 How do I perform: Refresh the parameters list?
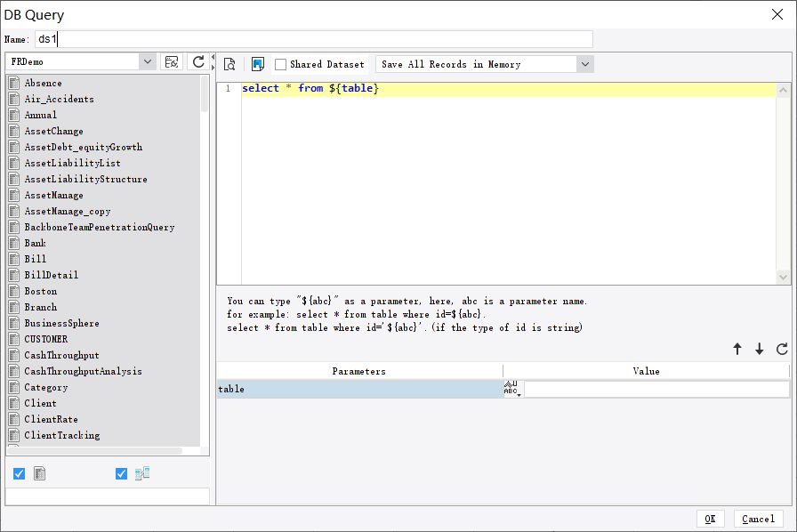tap(782, 350)
